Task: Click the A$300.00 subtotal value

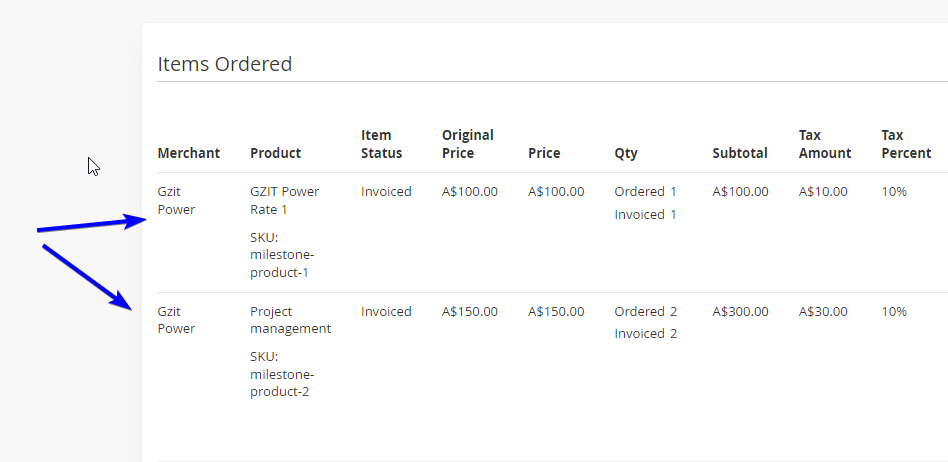Action: 741,311
